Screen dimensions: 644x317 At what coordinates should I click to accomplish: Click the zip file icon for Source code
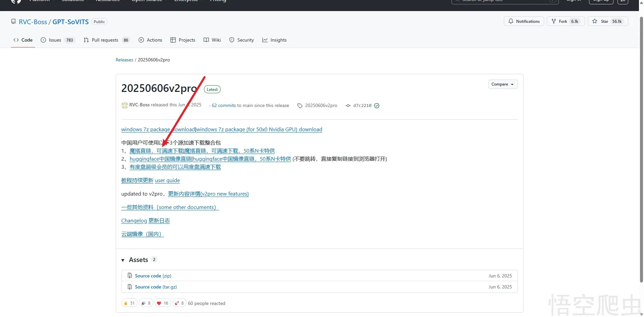tap(130, 276)
